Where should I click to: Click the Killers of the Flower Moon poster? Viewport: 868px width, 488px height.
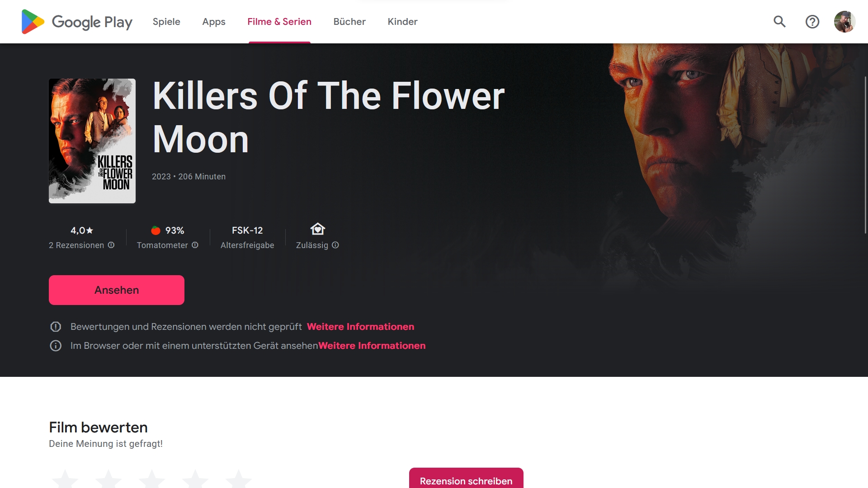pos(92,141)
